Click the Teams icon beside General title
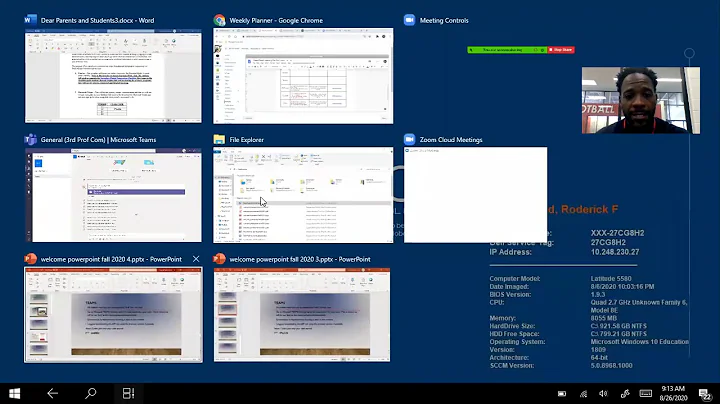Image resolution: width=720 pixels, height=404 pixels. tap(30, 140)
